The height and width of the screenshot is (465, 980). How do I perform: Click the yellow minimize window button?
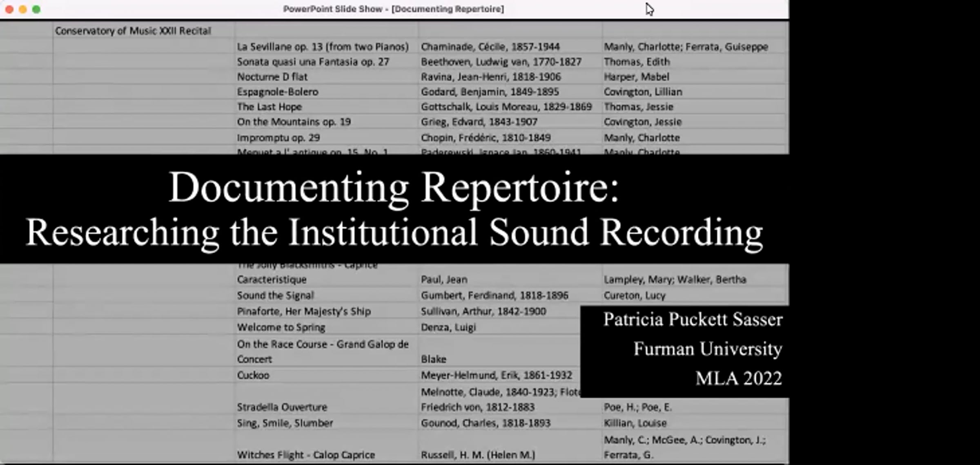(x=23, y=9)
